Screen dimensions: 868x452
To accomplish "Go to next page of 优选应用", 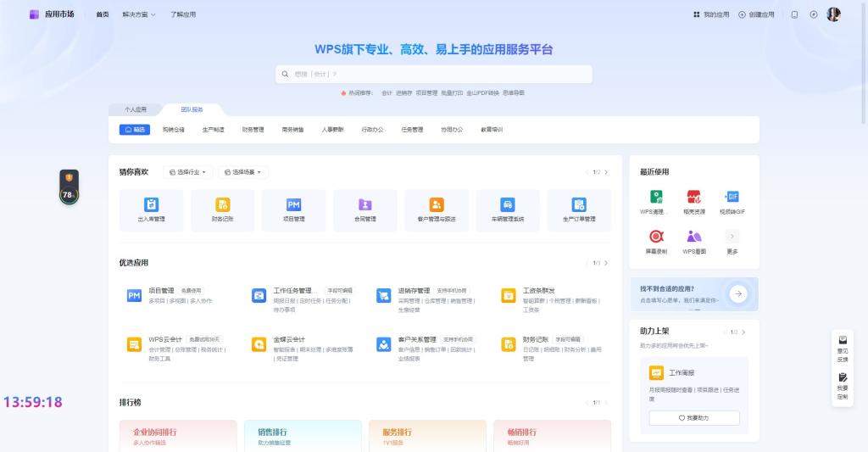I will 606,263.
